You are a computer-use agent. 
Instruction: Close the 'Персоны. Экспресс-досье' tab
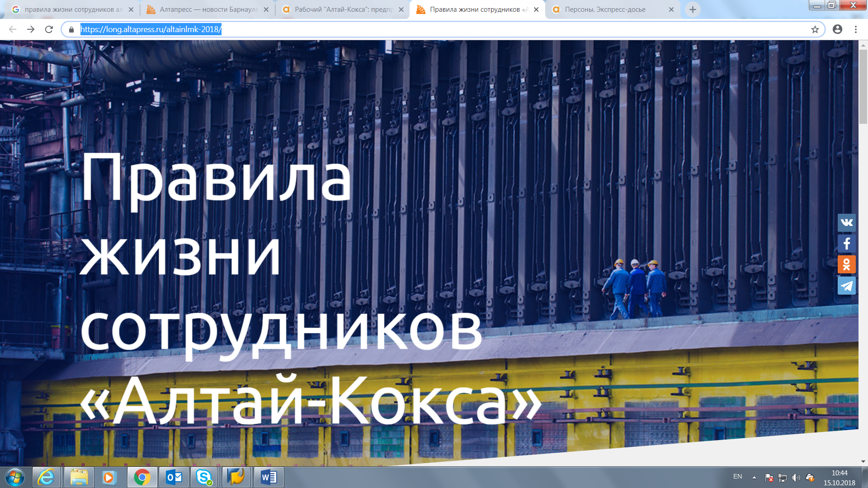[671, 9]
